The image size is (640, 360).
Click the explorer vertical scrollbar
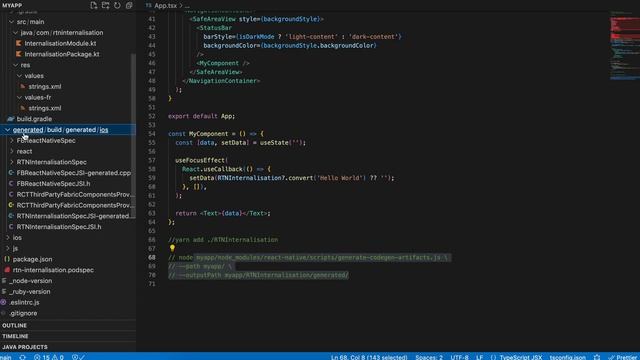point(133,135)
